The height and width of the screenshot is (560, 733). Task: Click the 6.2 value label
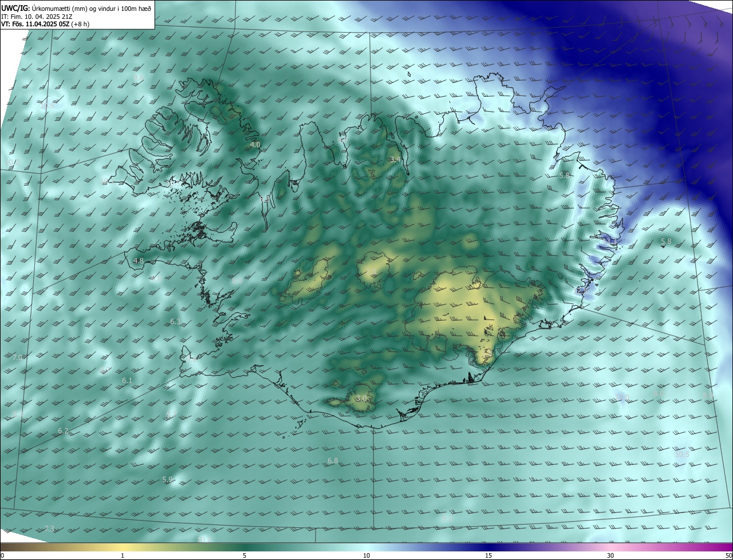[63, 431]
